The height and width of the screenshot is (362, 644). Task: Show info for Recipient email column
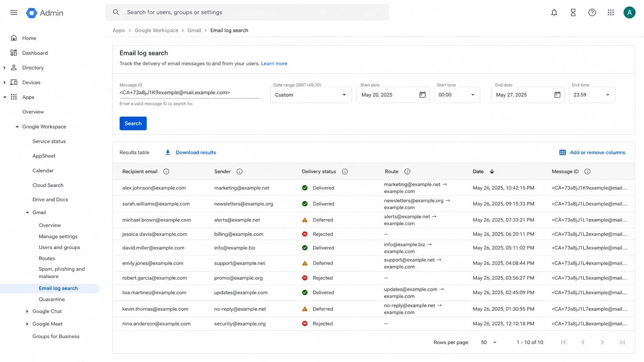[x=166, y=172]
